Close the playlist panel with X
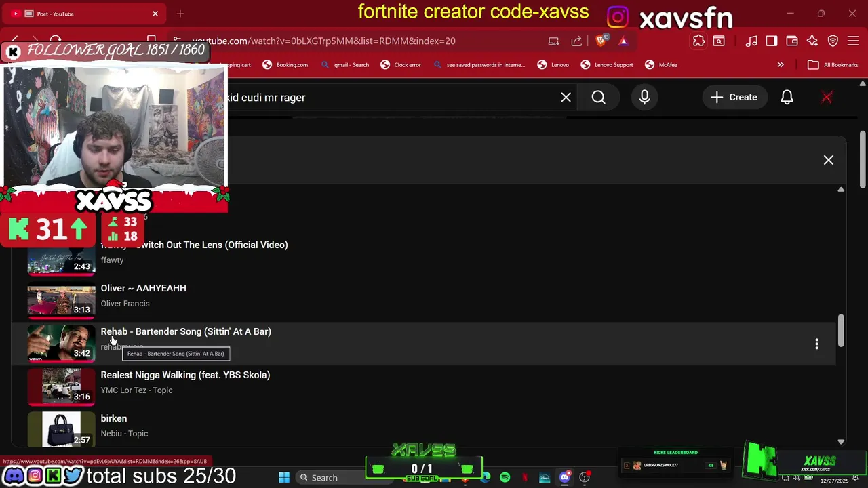The image size is (868, 488). point(829,160)
